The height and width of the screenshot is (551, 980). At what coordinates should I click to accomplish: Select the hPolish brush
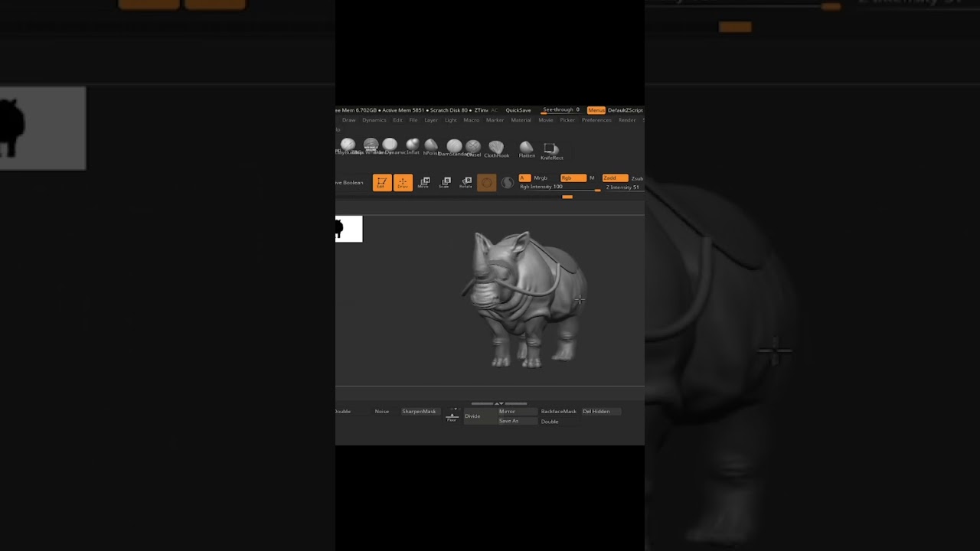pyautogui.click(x=431, y=146)
